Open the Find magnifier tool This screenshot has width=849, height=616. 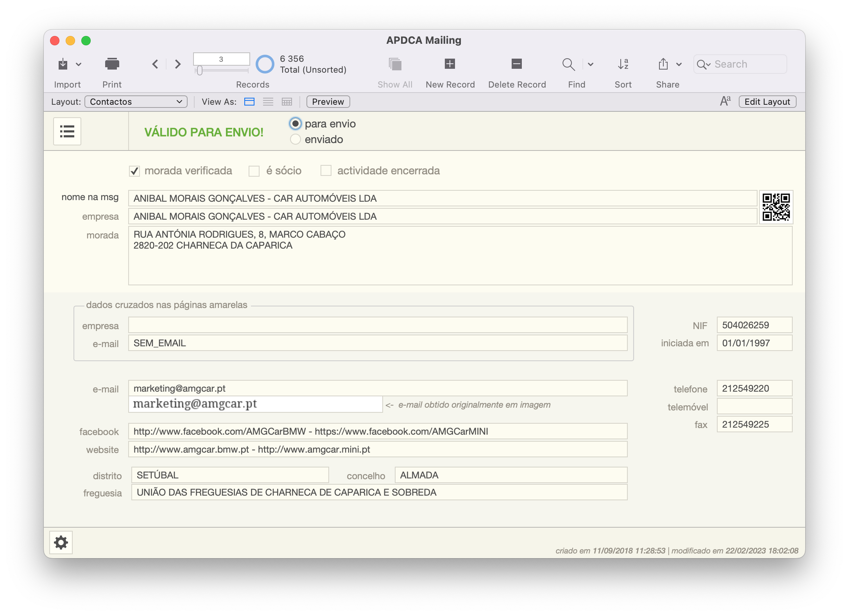tap(568, 64)
